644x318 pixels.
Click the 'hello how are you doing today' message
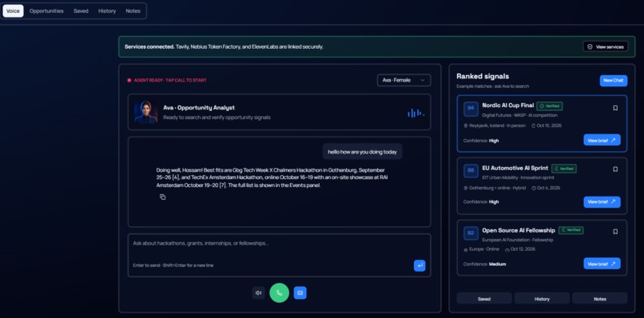point(362,152)
